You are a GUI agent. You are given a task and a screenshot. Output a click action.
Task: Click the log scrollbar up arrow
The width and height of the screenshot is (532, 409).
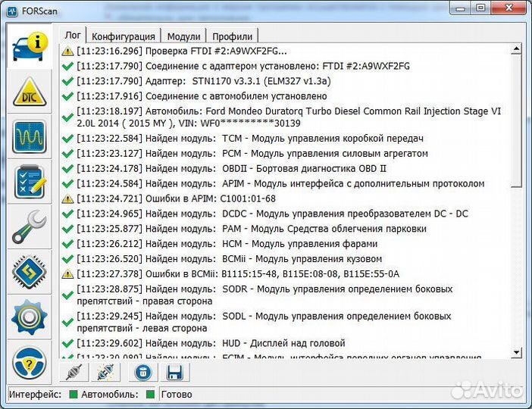(x=516, y=49)
